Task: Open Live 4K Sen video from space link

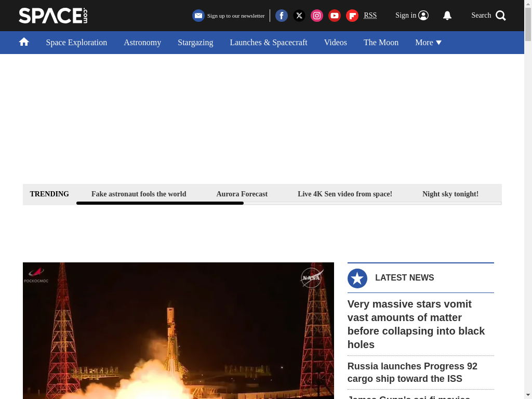Action: tap(345, 194)
